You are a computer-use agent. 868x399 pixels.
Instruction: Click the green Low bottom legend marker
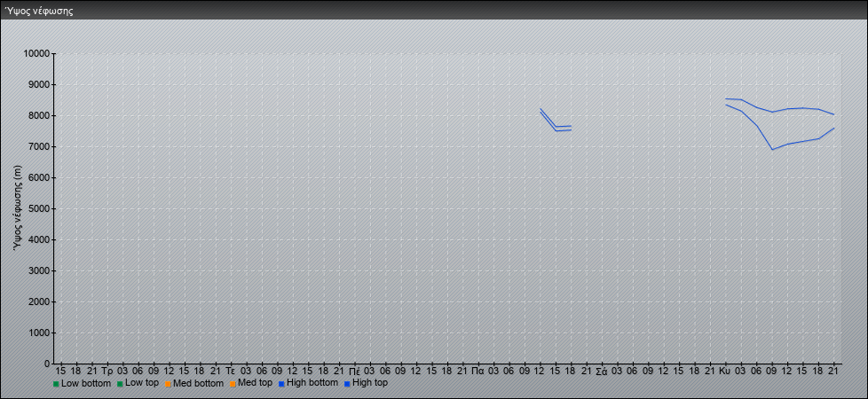[56, 384]
